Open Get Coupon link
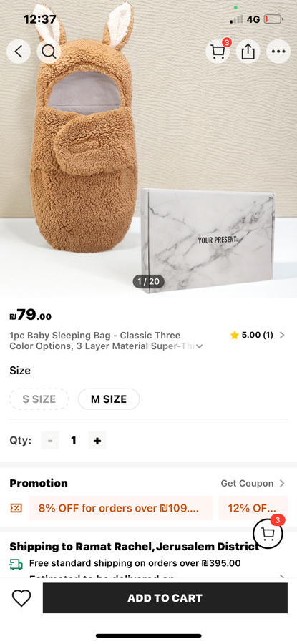297x644 pixels. pyautogui.click(x=253, y=483)
